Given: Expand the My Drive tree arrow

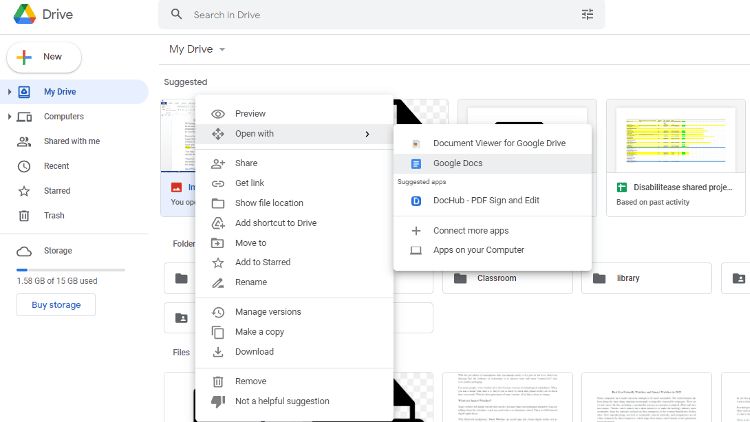Looking at the screenshot, I should [9, 91].
